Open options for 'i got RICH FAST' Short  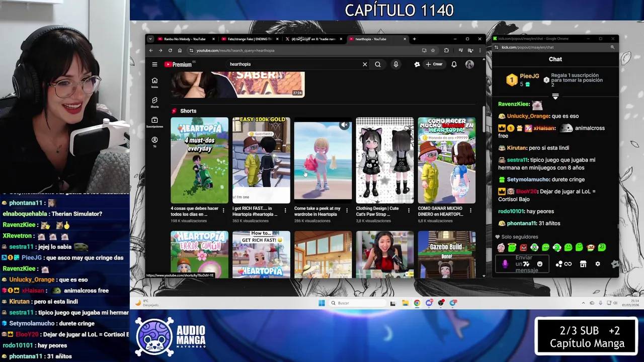tap(285, 211)
